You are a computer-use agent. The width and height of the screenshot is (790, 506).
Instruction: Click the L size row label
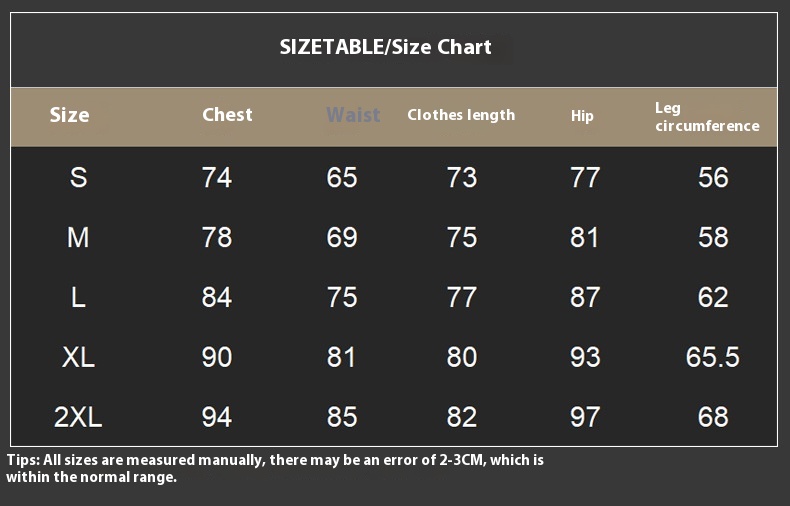78,297
